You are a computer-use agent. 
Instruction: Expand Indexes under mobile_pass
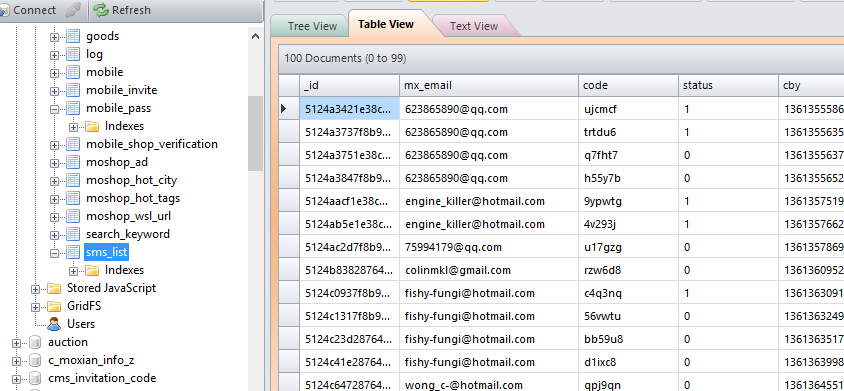(x=73, y=127)
